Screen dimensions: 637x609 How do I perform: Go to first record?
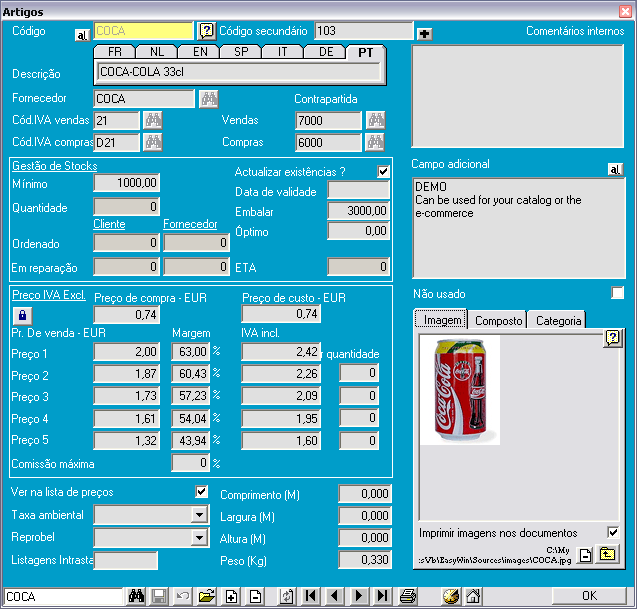pyautogui.click(x=311, y=596)
